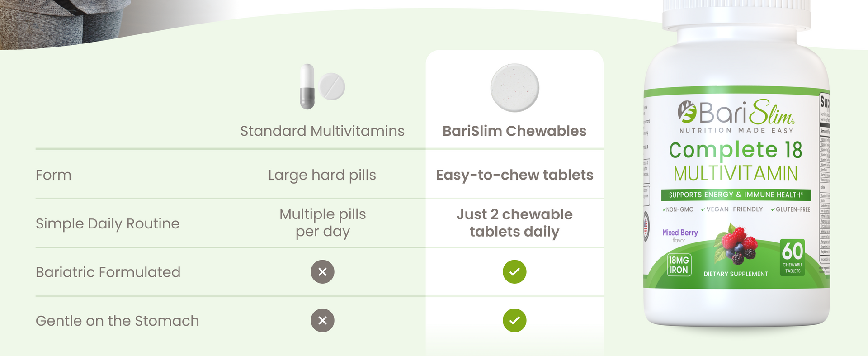Click the BariSlim Chewables column header
868x356 pixels.
(x=514, y=131)
